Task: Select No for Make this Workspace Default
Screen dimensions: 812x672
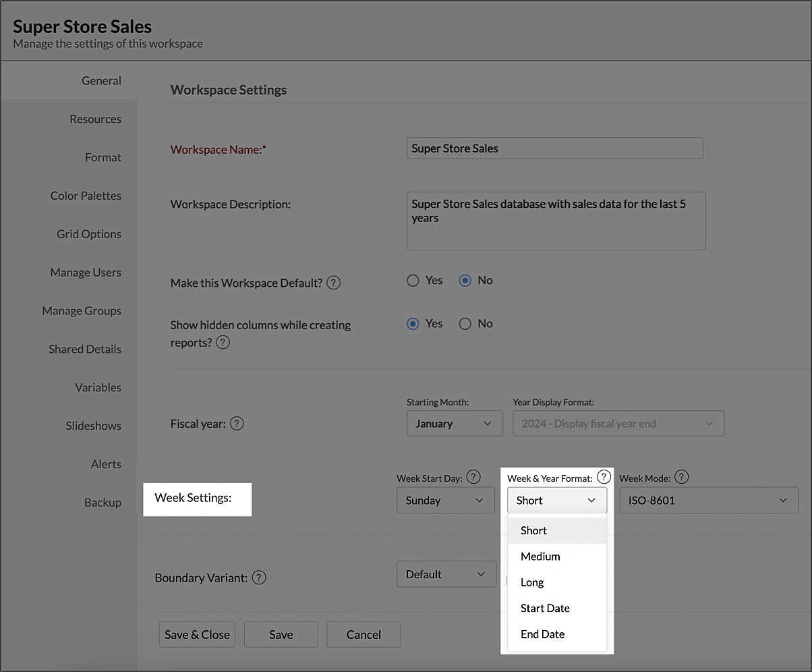Action: (x=465, y=281)
